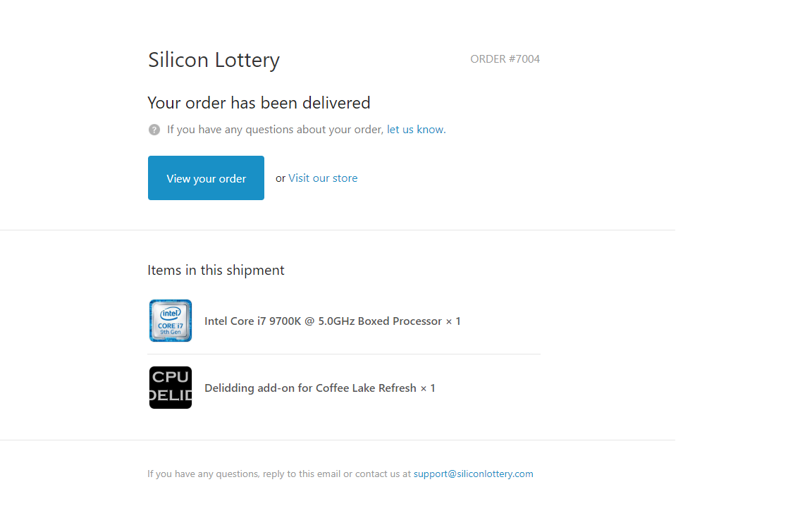Click the divider line between the two items
Viewport: 812px width, 525px height.
tap(344, 354)
